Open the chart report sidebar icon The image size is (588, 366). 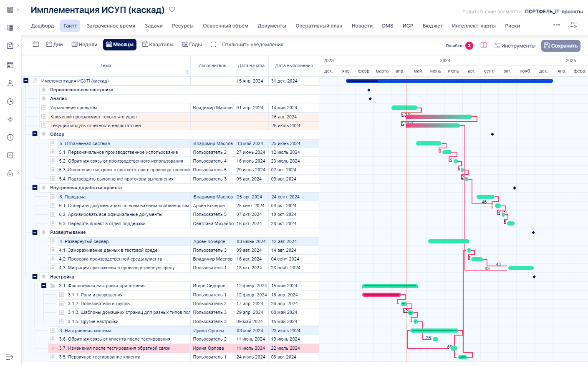[10, 155]
